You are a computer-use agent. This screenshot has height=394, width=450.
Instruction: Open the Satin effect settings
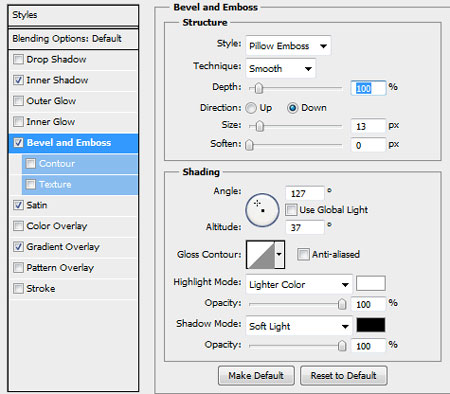tap(37, 205)
